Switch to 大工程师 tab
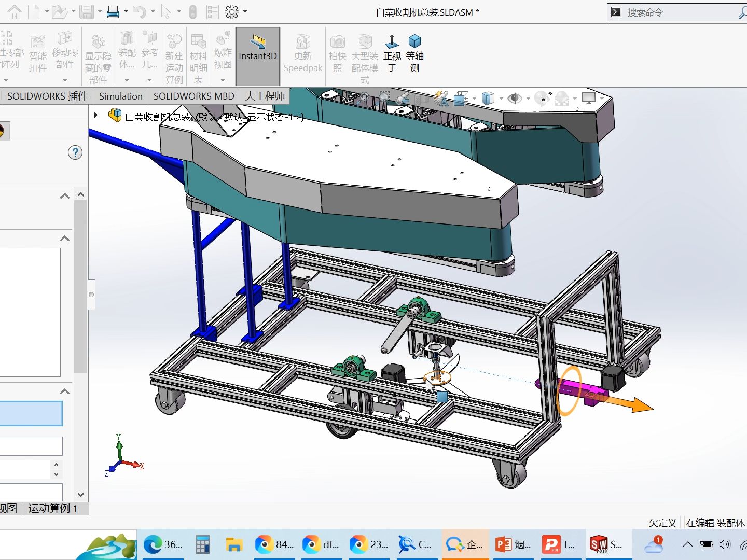747x560 pixels. (x=265, y=96)
